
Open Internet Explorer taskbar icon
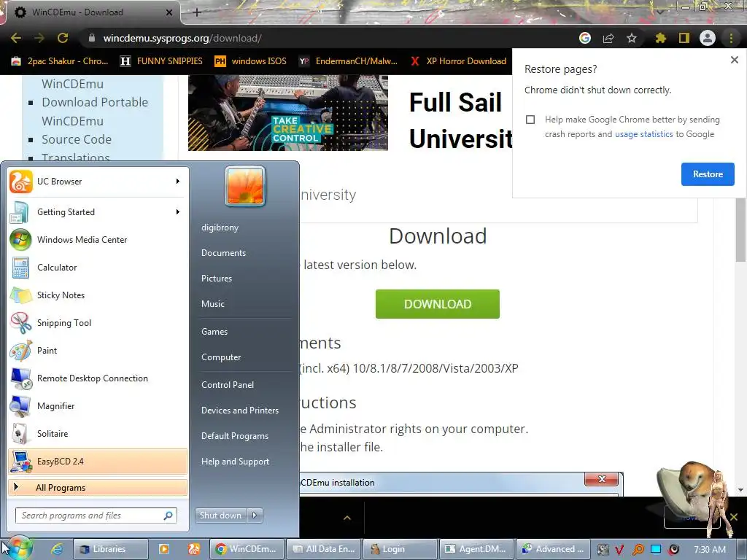pyautogui.click(x=57, y=549)
